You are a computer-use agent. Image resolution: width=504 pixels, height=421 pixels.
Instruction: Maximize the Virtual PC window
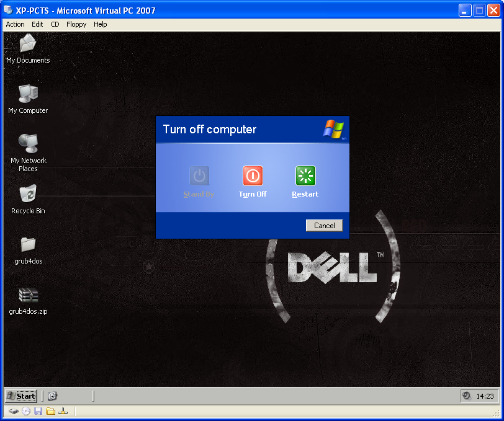(479, 11)
